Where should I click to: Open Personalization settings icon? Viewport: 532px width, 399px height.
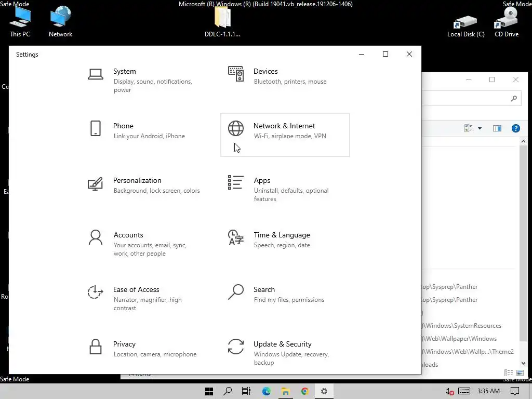[x=96, y=183]
